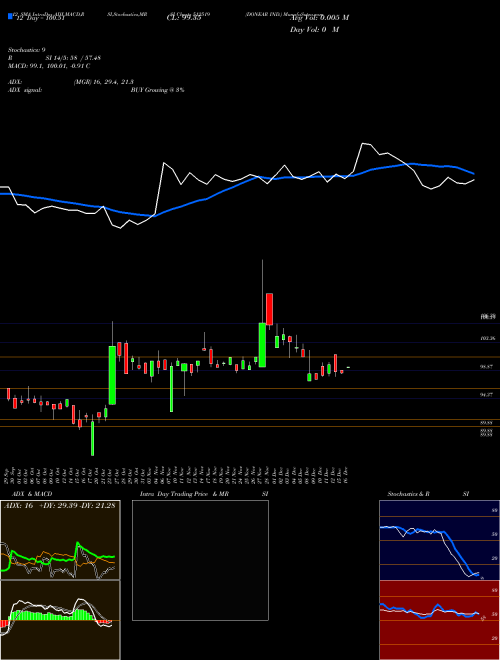Click the 'Stochastics & R' panel title

[408, 494]
